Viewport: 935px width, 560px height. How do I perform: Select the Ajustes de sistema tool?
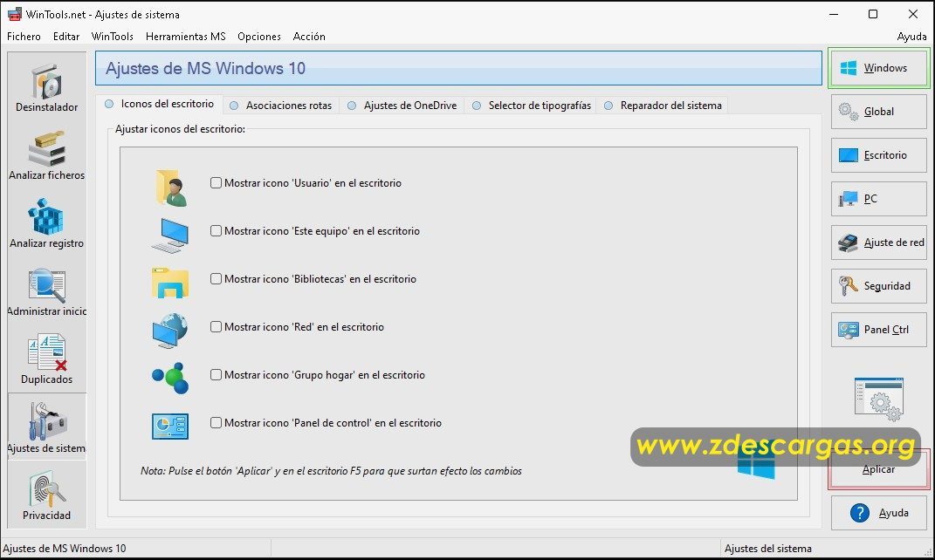(46, 427)
